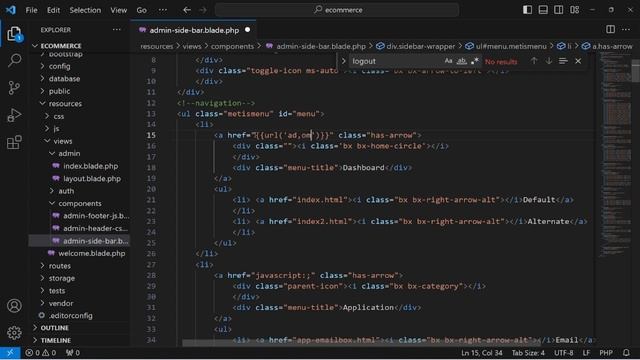Expand the replace toggle in find widget

click(343, 61)
